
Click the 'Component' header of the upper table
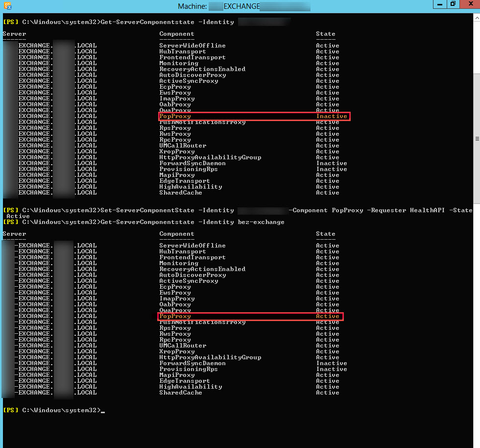pyautogui.click(x=177, y=34)
